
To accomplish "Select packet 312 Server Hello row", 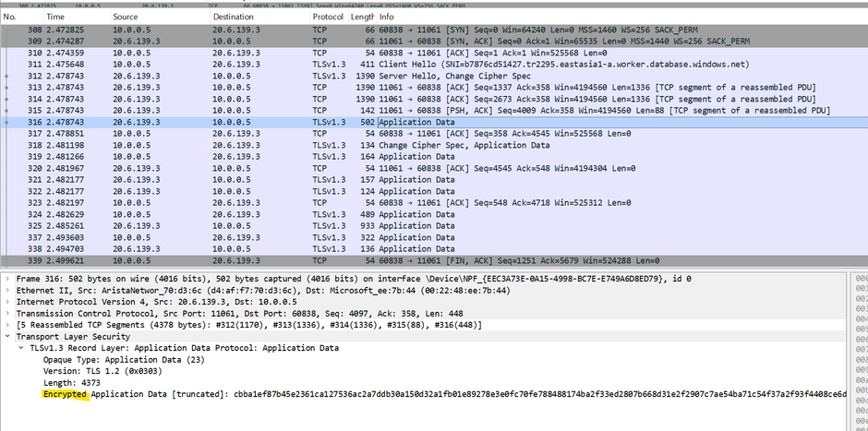I will 434,77.
